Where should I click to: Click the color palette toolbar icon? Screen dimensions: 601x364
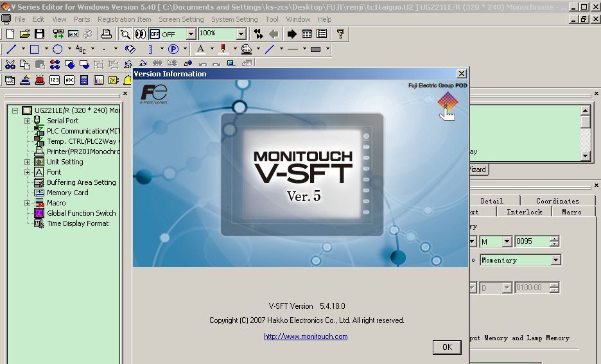click(x=246, y=49)
